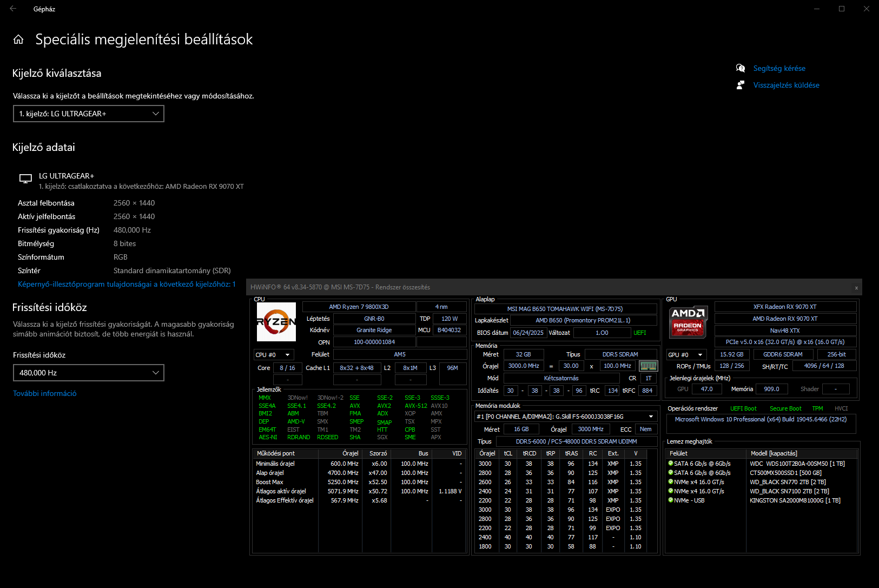The width and height of the screenshot is (879, 588).
Task: Click the SSE4.2 feature flag
Action: click(327, 406)
